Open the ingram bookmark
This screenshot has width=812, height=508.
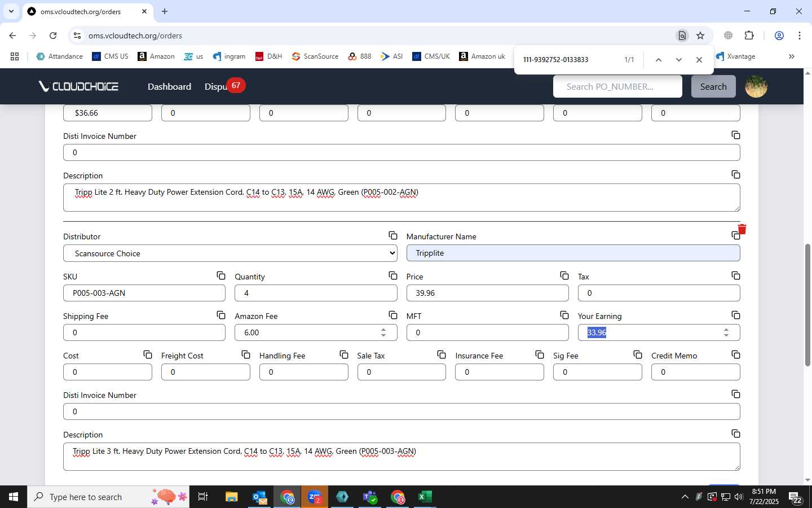click(x=229, y=56)
